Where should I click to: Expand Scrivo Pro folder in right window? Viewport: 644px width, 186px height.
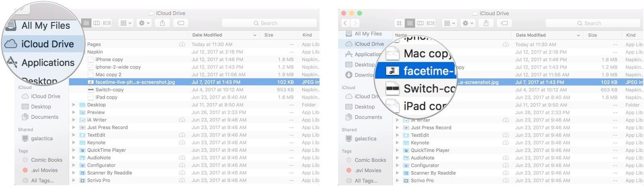coord(397,180)
